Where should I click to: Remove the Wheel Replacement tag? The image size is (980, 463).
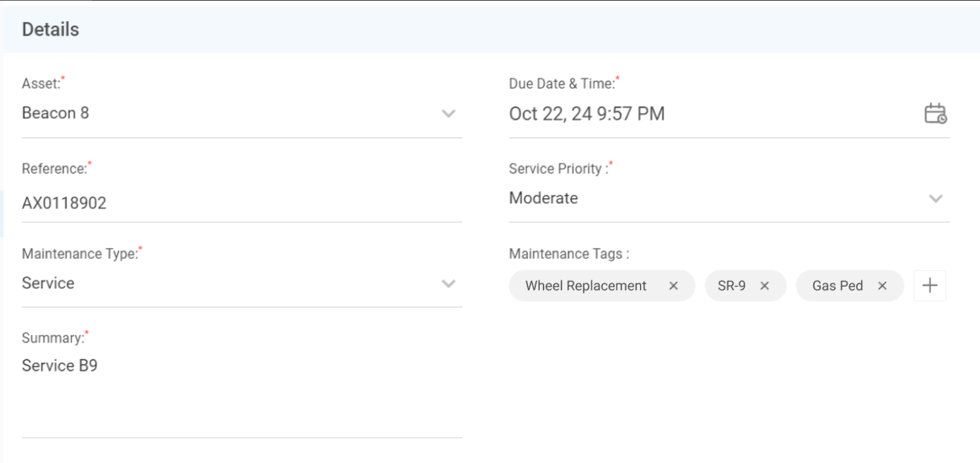[x=673, y=286]
